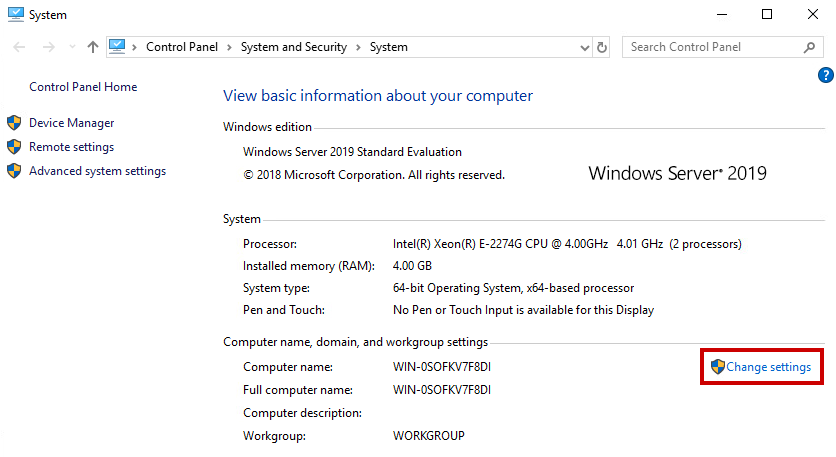Expand chevron after Control Panel breadcrumb

coord(229,47)
